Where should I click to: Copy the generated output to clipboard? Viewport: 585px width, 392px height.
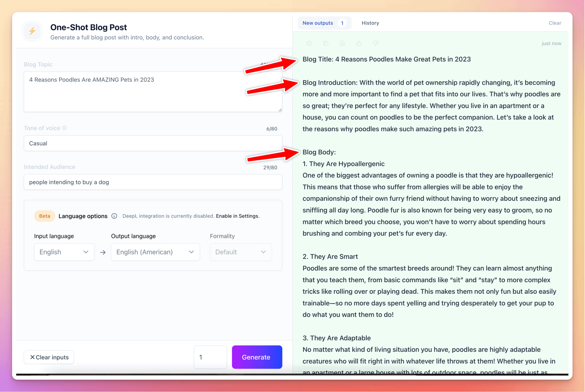pos(326,43)
